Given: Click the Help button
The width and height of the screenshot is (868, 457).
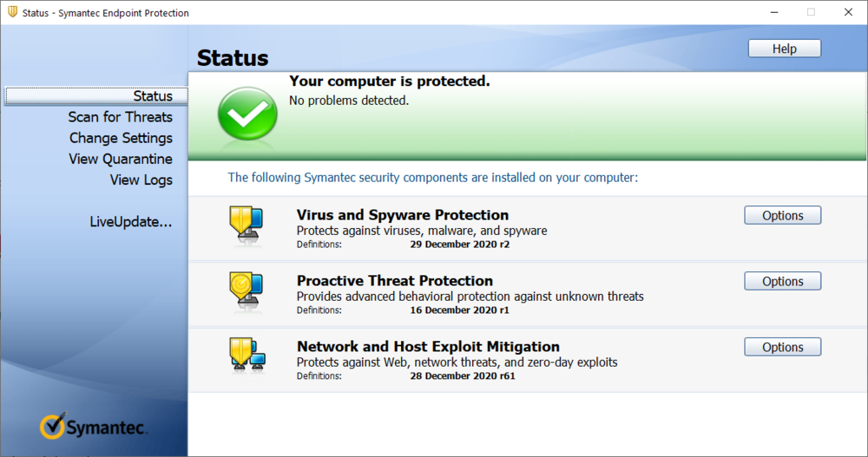Looking at the screenshot, I should (x=784, y=49).
